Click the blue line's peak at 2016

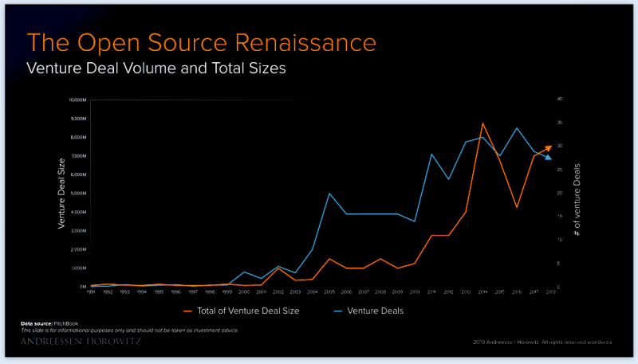(x=517, y=128)
